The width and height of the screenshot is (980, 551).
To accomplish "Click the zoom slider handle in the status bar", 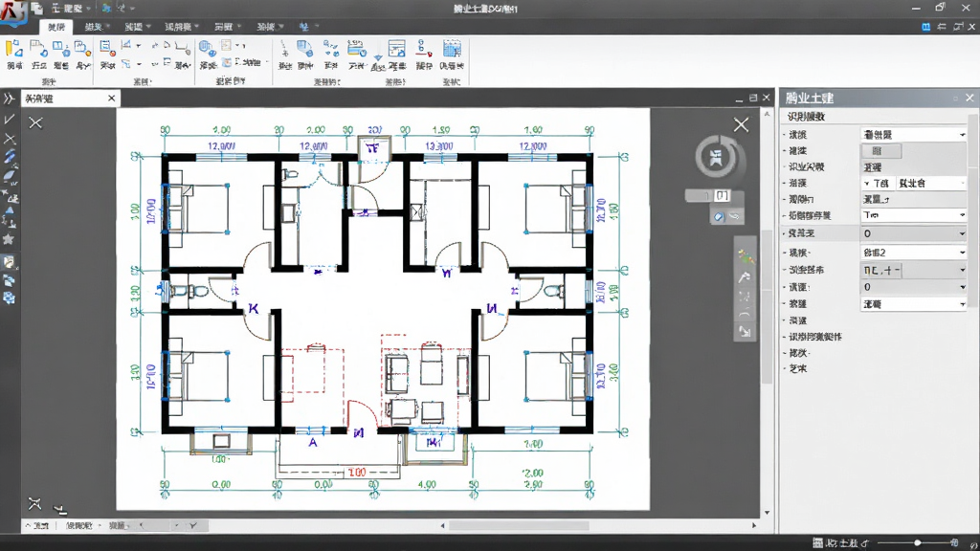I will pyautogui.click(x=917, y=543).
